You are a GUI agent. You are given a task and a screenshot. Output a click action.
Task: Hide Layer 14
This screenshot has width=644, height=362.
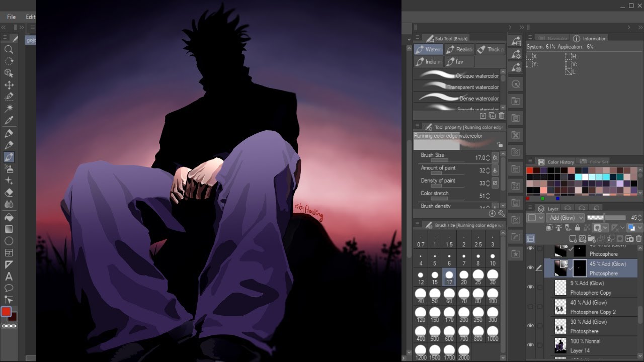[530, 345]
